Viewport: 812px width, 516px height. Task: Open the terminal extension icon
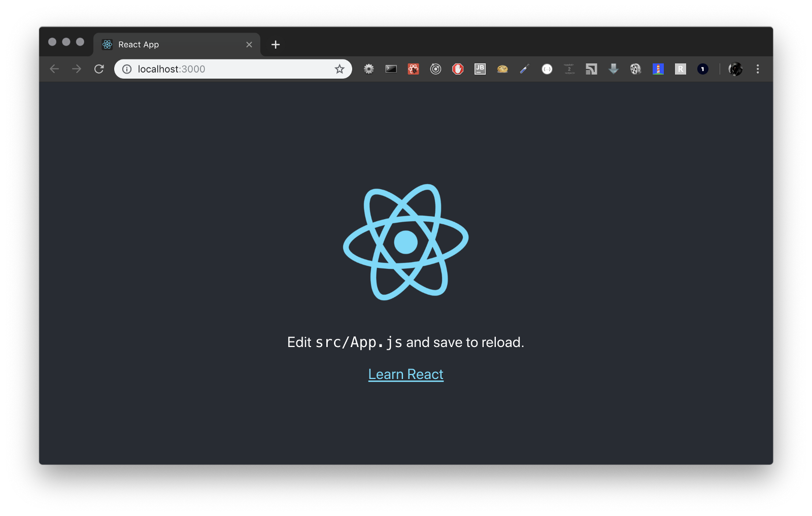click(x=391, y=69)
